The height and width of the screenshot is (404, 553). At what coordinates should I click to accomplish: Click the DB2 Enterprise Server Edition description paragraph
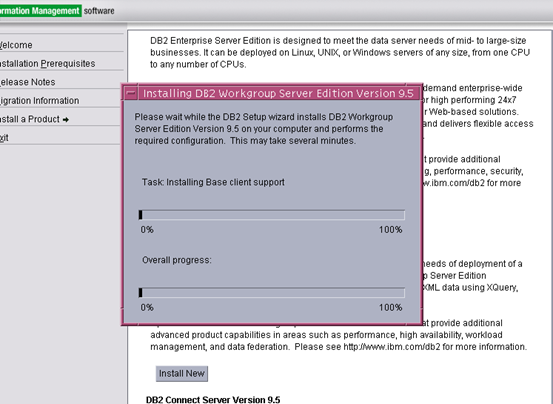point(340,53)
